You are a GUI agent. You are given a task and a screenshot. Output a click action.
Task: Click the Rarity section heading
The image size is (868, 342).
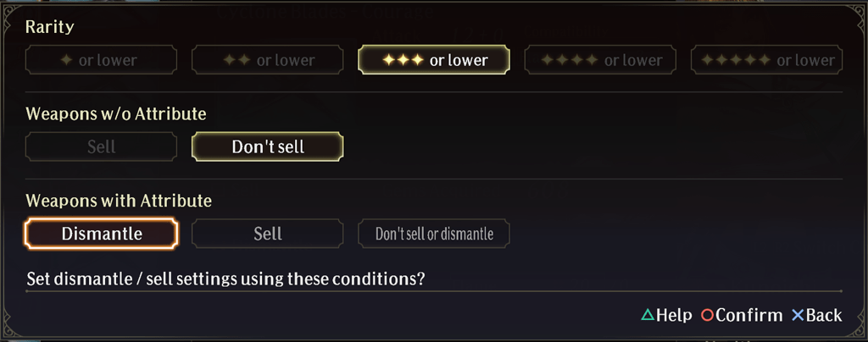pyautogui.click(x=50, y=27)
